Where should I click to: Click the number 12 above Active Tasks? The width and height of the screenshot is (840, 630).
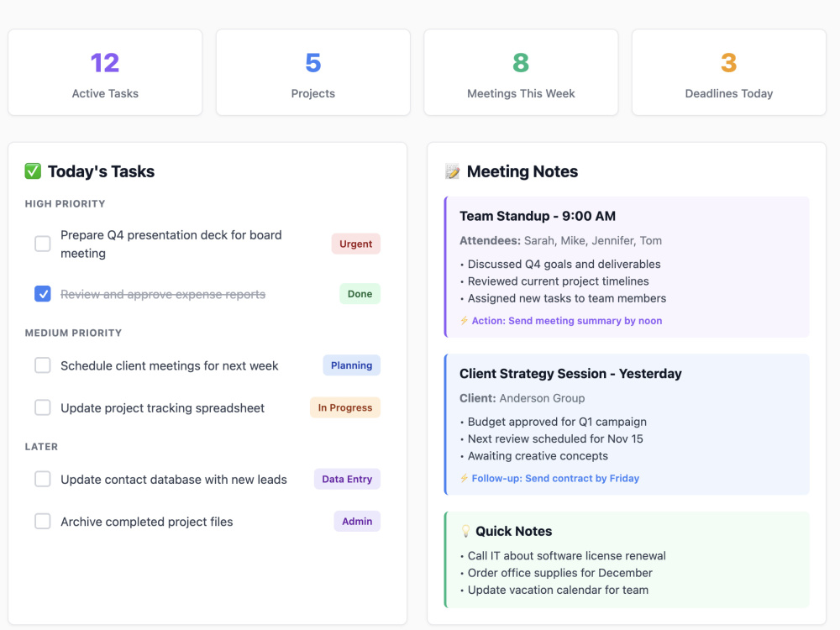coord(105,63)
